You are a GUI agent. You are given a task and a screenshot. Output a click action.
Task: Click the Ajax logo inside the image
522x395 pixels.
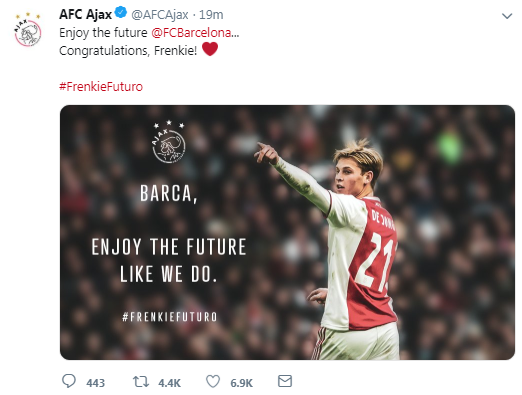(169, 142)
